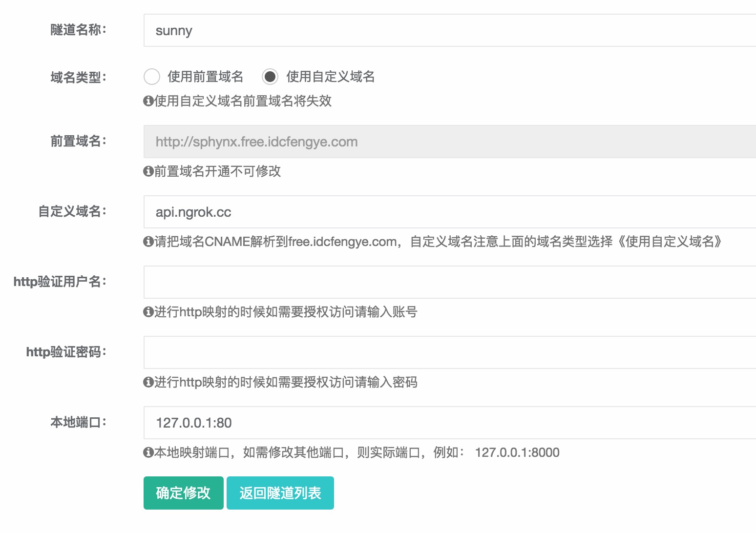Click info icon beside 请输入账号 hint
This screenshot has width=756, height=533.
[148, 312]
